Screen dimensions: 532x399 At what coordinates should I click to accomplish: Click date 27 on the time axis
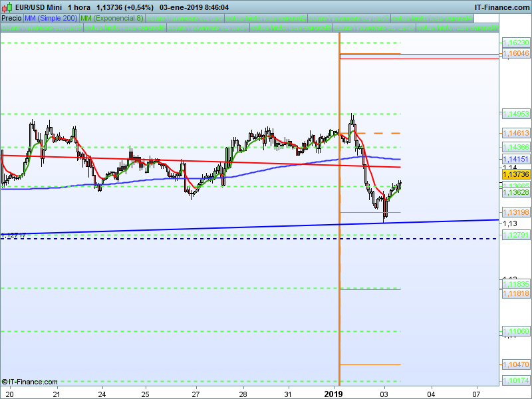tap(196, 394)
